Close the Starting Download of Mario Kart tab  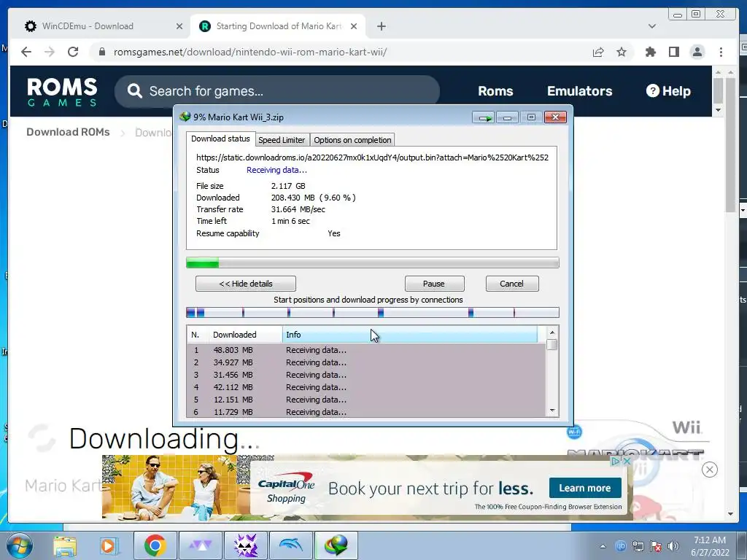point(354,26)
